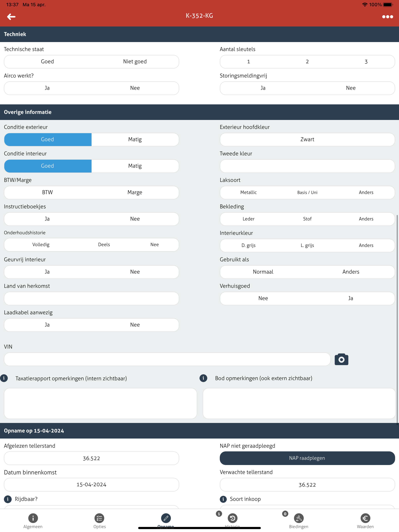Select Anders for Interieurkleur
This screenshot has height=532, width=399.
tap(366, 245)
